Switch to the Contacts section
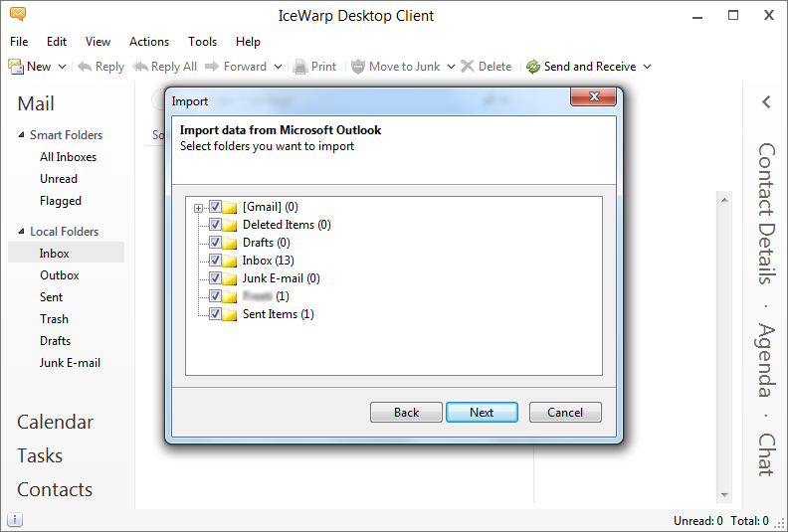 55,489
